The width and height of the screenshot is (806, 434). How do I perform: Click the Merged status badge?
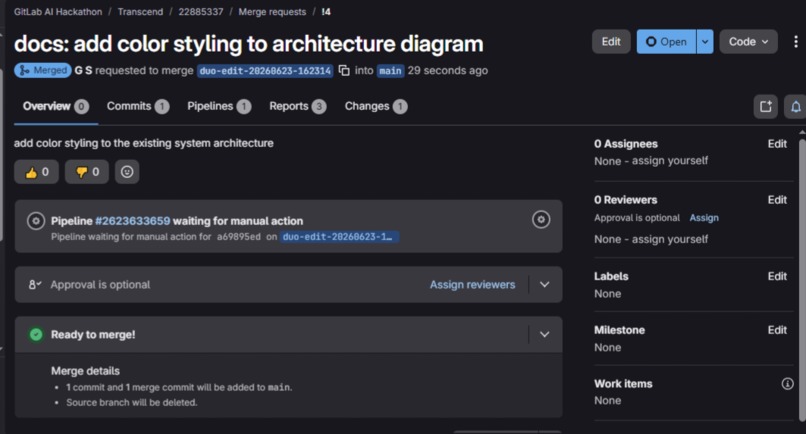[x=43, y=70]
